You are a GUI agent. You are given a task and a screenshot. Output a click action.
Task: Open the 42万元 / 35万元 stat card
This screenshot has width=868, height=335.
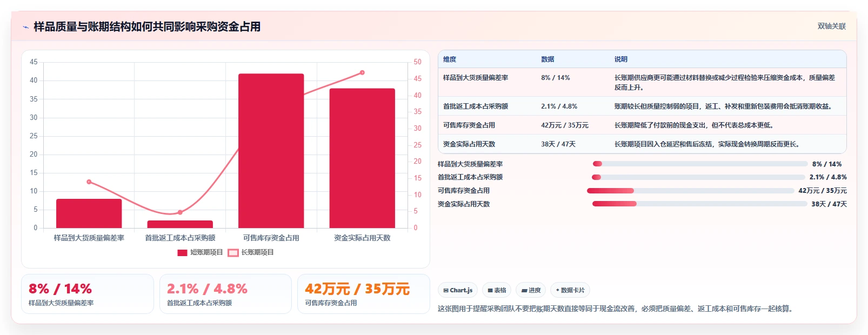tap(364, 294)
